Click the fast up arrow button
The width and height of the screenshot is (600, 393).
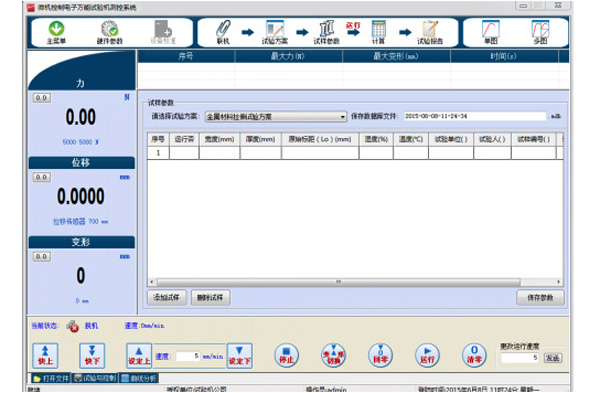[45, 355]
